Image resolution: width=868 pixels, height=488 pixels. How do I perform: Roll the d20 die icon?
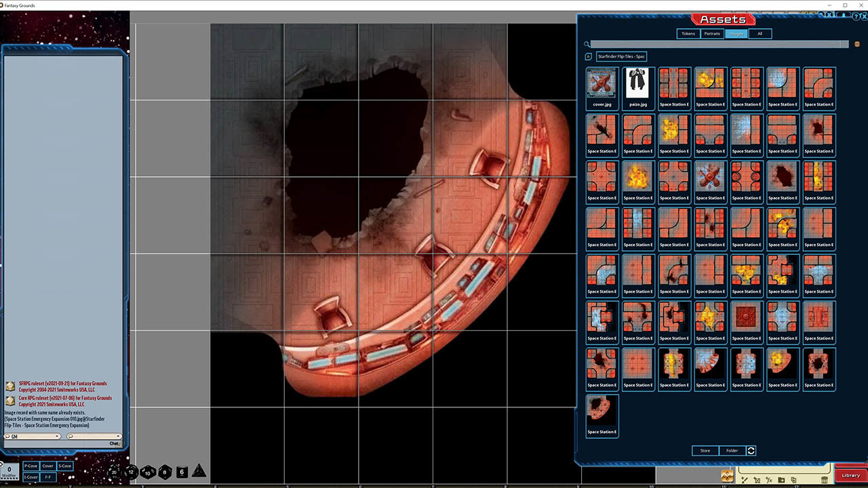(x=113, y=472)
